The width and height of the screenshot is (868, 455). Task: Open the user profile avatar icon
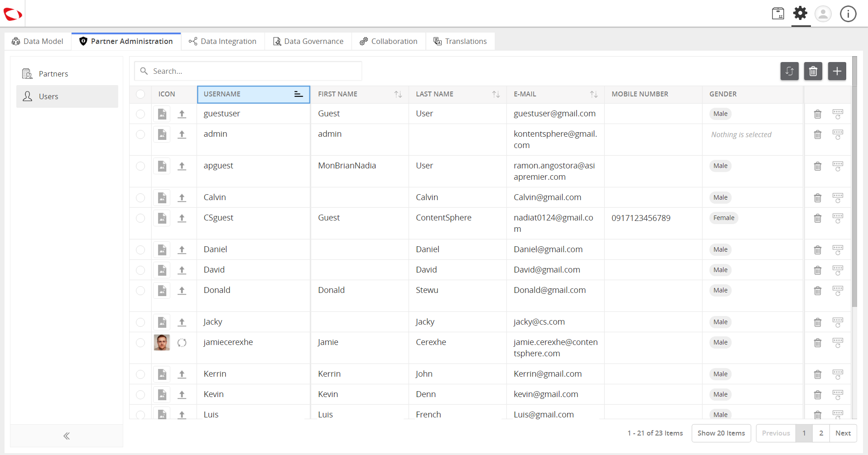823,14
